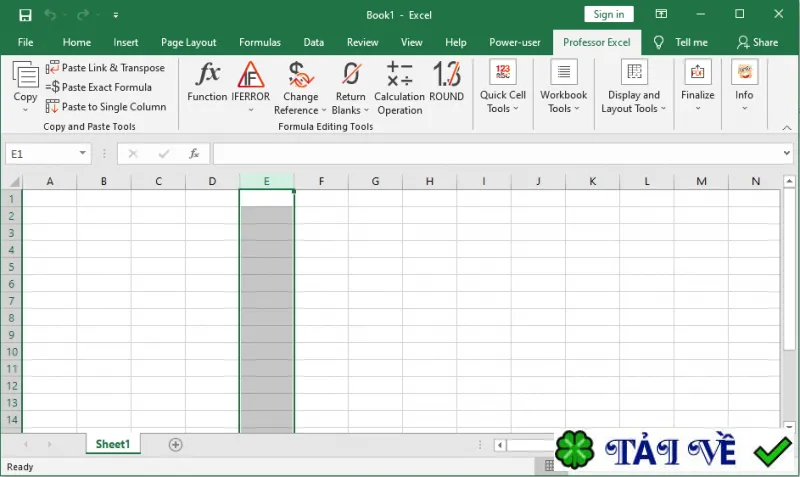Open the Workbook Tools menu

(x=563, y=86)
